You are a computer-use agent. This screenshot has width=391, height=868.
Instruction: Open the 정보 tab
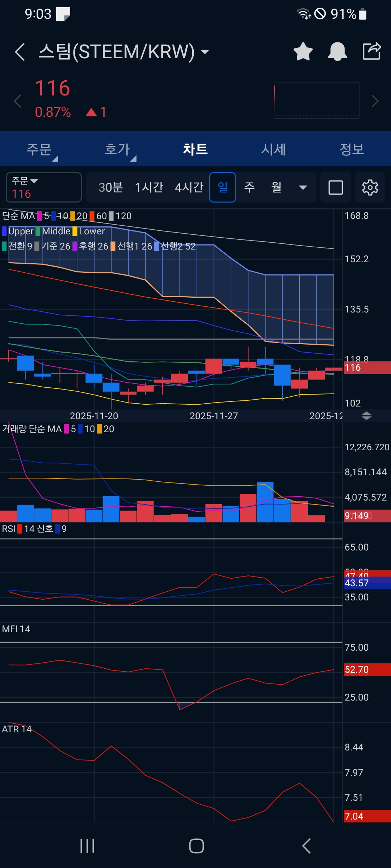click(352, 149)
